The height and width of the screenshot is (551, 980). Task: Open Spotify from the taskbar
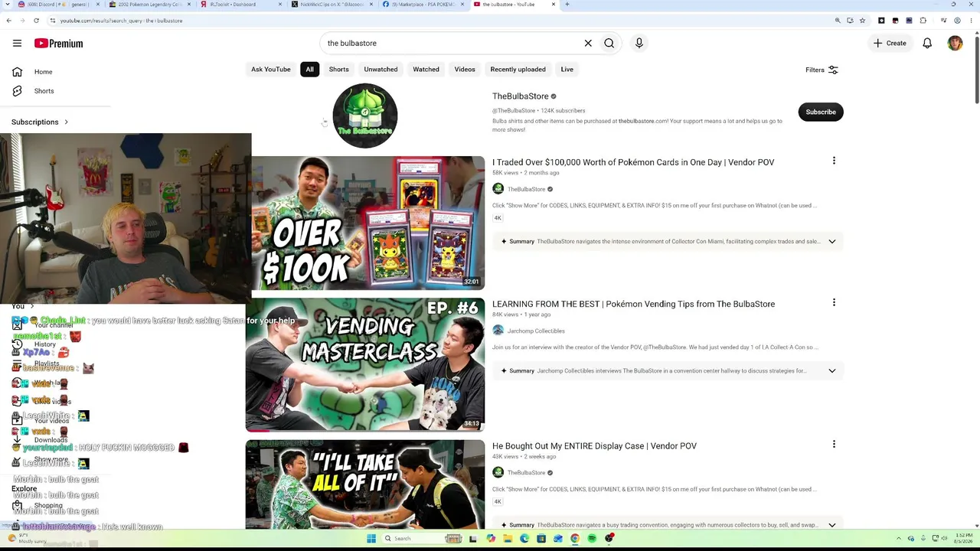[592, 539]
